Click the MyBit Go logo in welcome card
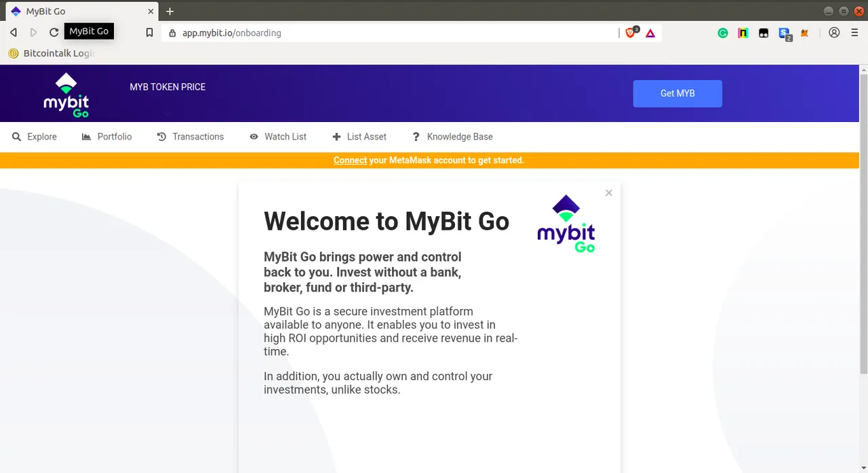868x473 pixels. [566, 224]
